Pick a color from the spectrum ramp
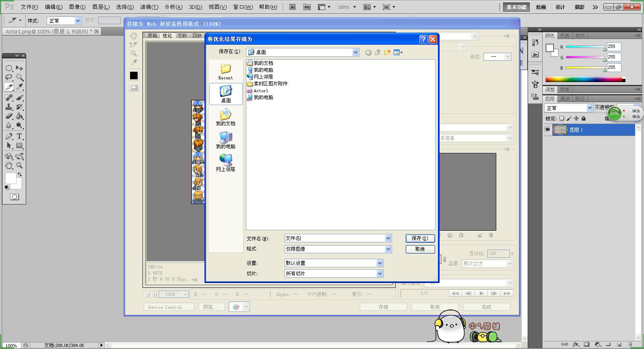The height and width of the screenshot is (349, 644). tap(585, 79)
